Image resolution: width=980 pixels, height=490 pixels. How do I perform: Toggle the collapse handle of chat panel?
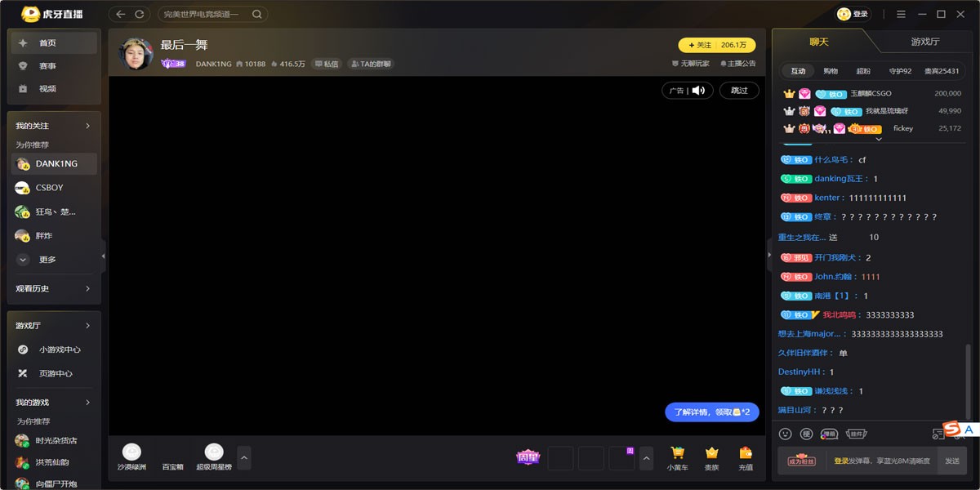click(768, 255)
